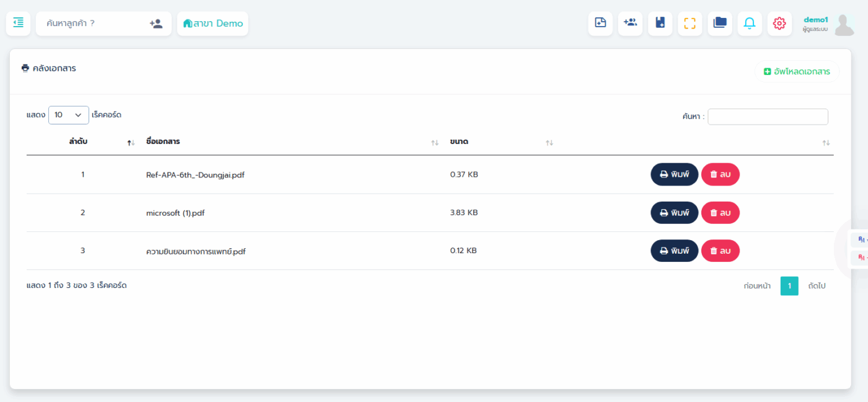The width and height of the screenshot is (868, 402).
Task: Open settings gear icon
Action: click(x=779, y=24)
